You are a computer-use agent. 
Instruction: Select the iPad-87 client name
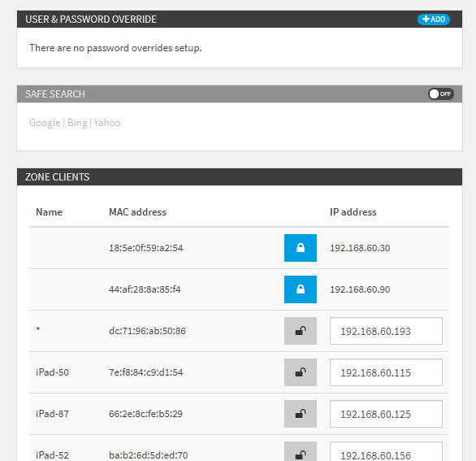tap(52, 414)
